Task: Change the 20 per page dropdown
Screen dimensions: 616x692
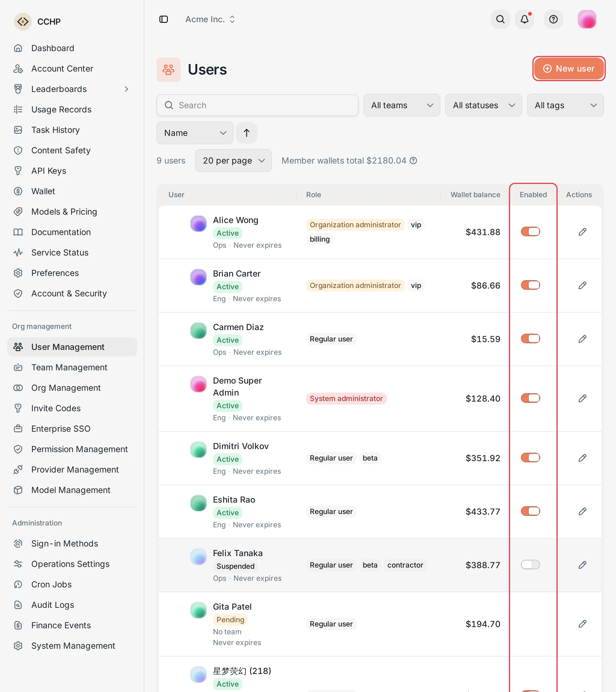Action: pos(233,161)
